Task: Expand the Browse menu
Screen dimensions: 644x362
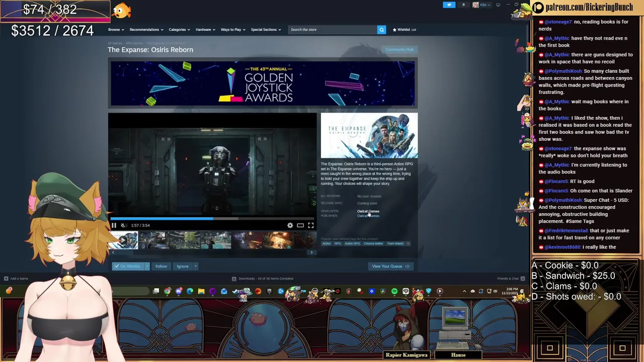Action: pos(116,30)
